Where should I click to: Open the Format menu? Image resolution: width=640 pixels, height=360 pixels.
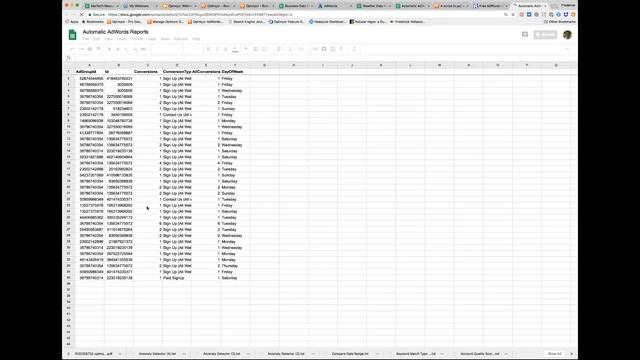[x=137, y=39]
